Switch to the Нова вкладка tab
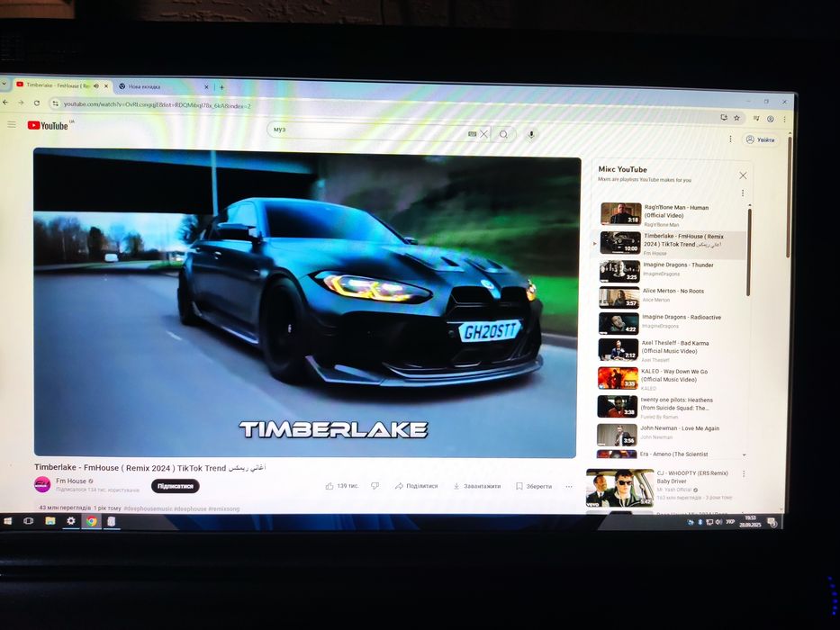This screenshot has height=630, width=840. [x=161, y=86]
